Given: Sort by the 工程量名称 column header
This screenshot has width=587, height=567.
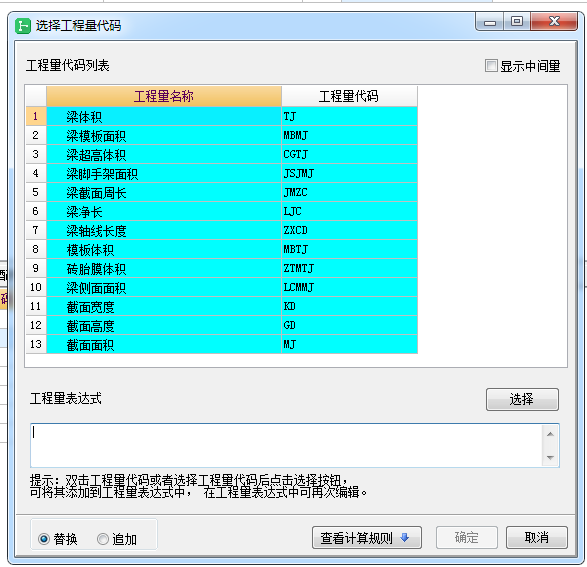Looking at the screenshot, I should [164, 96].
